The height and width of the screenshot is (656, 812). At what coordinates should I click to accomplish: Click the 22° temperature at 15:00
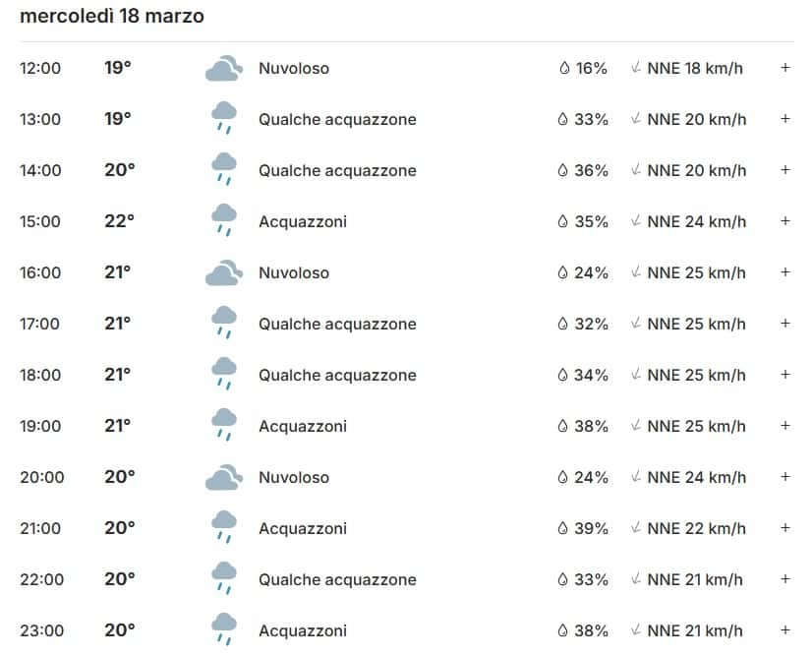(119, 221)
